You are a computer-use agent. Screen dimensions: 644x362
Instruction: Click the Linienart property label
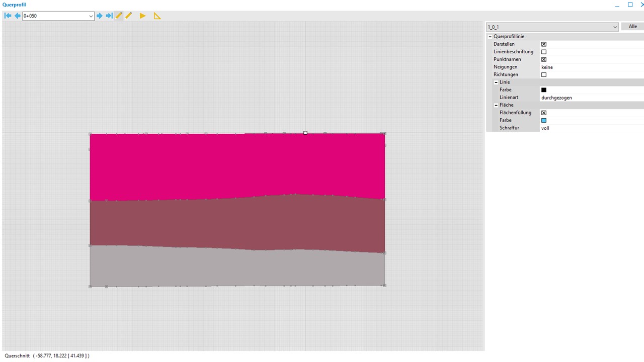(509, 98)
